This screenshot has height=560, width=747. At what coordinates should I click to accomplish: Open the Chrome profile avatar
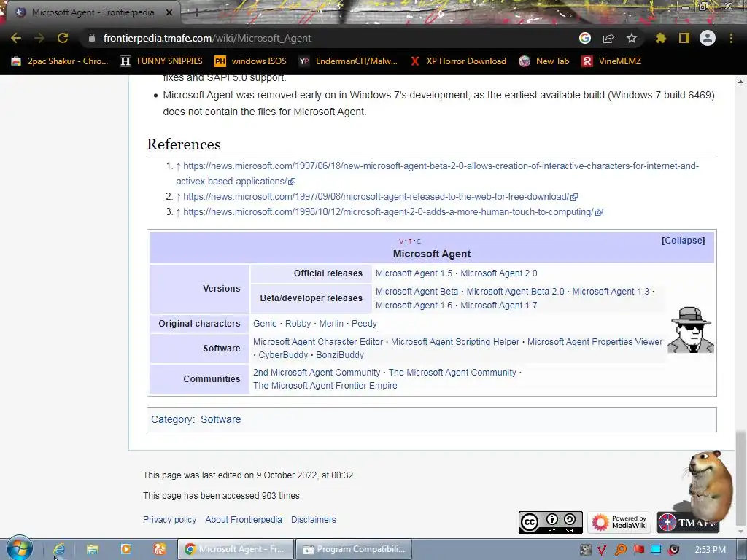708,38
